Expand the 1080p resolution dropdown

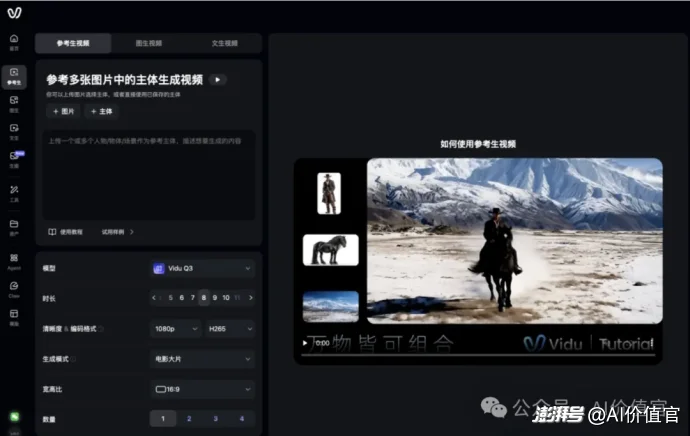(x=175, y=328)
